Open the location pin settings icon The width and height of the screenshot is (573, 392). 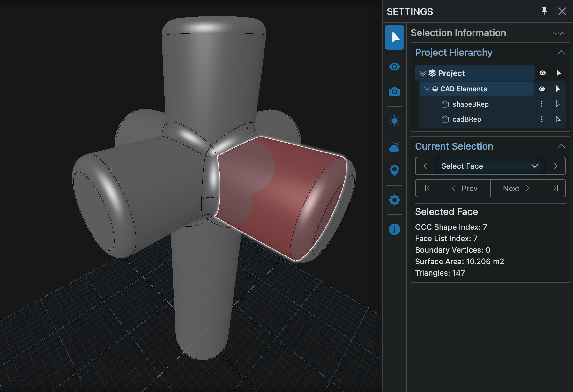[394, 170]
